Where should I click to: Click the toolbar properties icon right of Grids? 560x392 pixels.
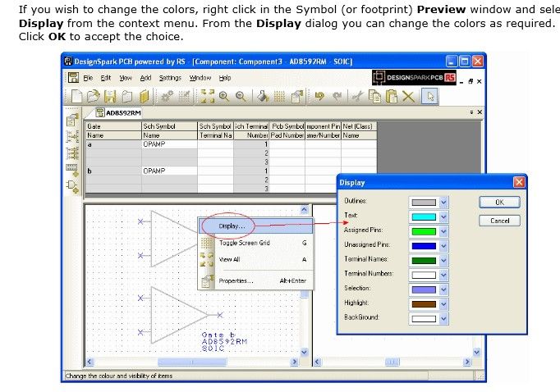coord(296,96)
